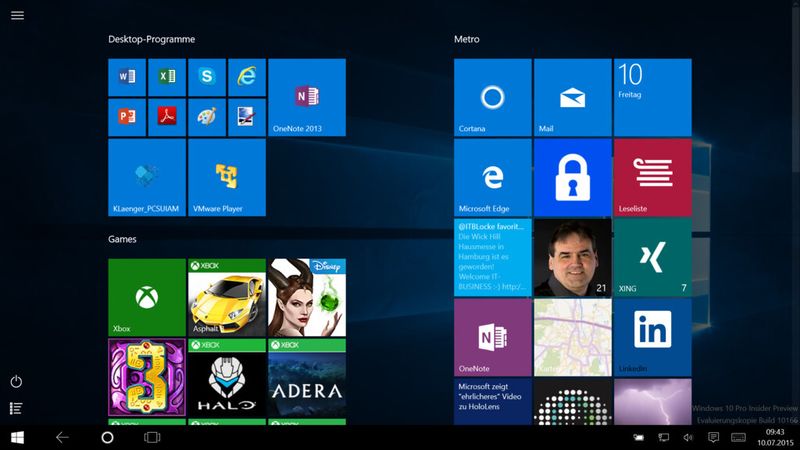800x450 pixels.
Task: Open the Cortana tile
Action: pos(493,97)
